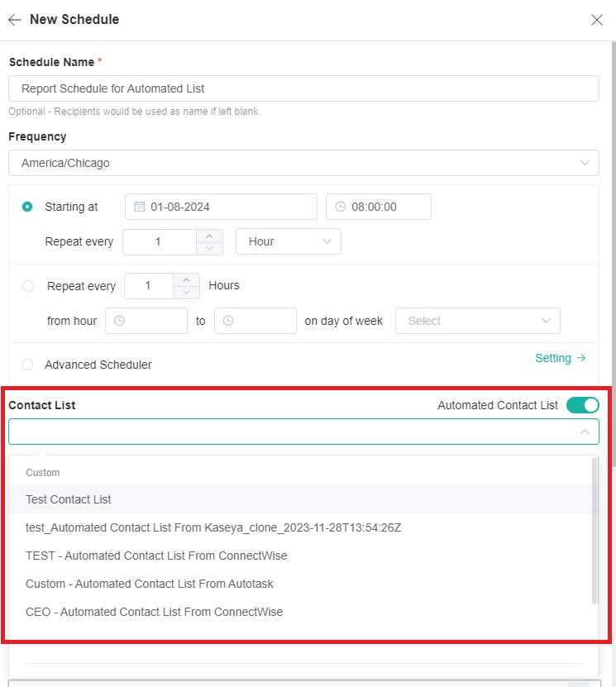The height and width of the screenshot is (687, 616).
Task: Open the day of week Select dropdown
Action: [478, 321]
